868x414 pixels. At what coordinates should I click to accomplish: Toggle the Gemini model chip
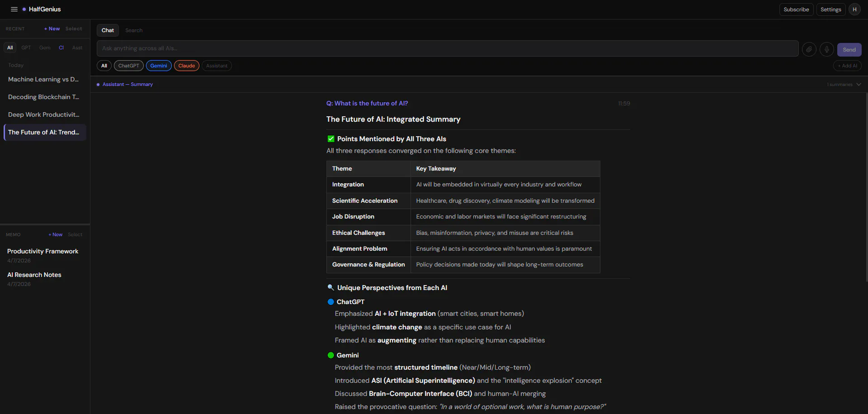(x=159, y=66)
